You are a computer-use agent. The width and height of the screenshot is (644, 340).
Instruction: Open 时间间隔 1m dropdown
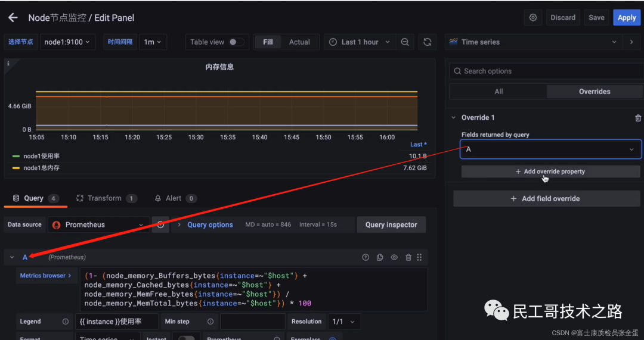(x=153, y=42)
